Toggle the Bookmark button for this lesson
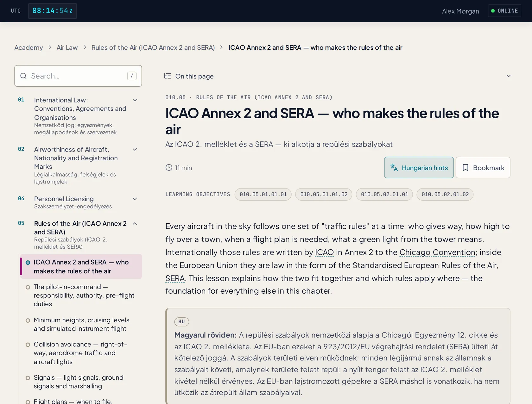 (x=483, y=168)
